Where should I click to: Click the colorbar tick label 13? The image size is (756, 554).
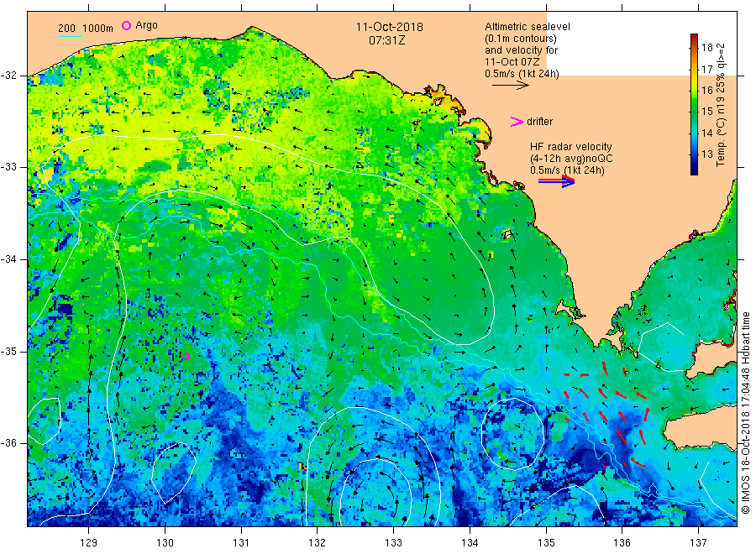(x=706, y=154)
